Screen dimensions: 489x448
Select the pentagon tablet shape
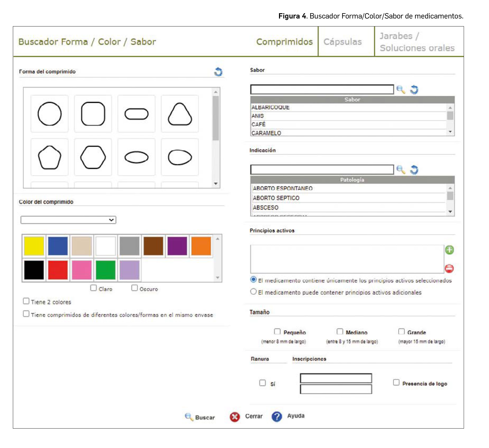(x=49, y=157)
